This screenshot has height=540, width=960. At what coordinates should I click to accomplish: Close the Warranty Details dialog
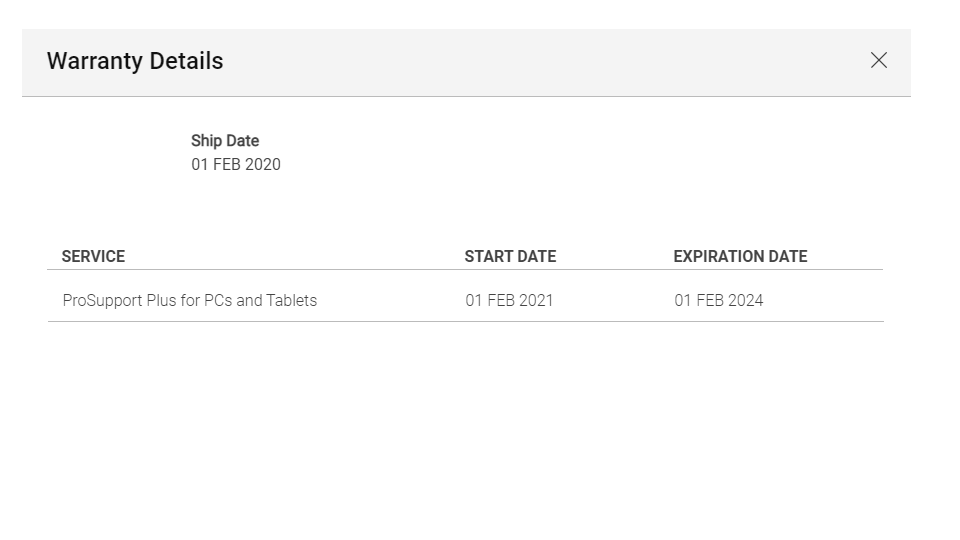point(879,61)
